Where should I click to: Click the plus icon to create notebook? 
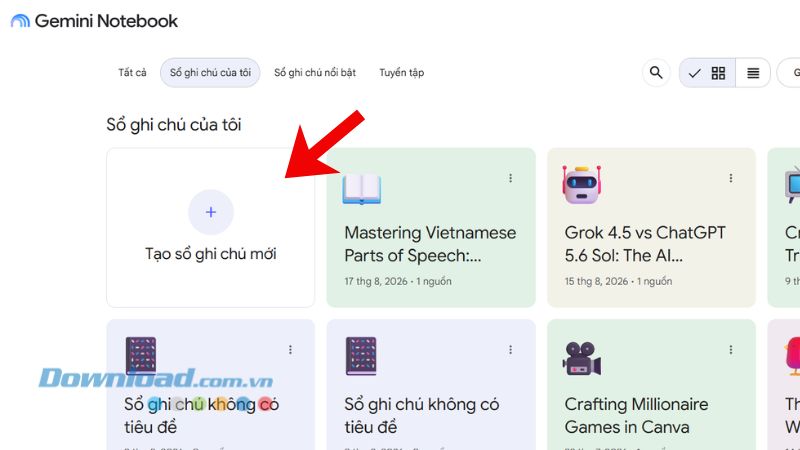click(211, 212)
